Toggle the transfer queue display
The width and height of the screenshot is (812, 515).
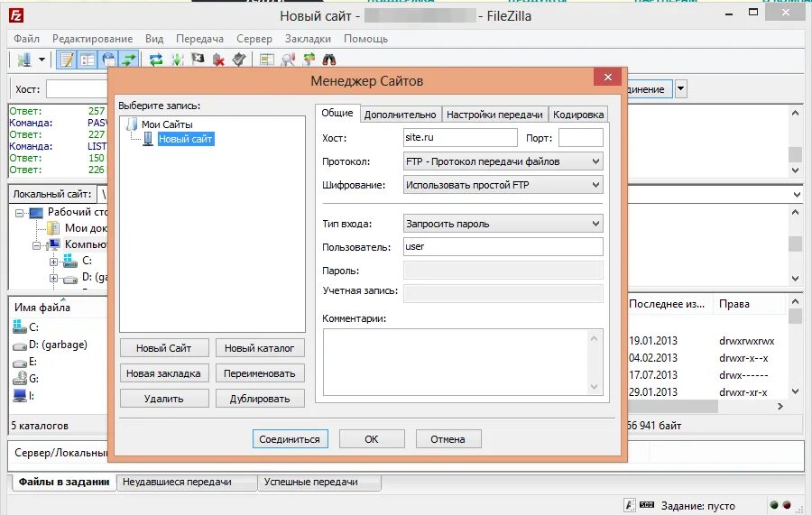pos(128,60)
